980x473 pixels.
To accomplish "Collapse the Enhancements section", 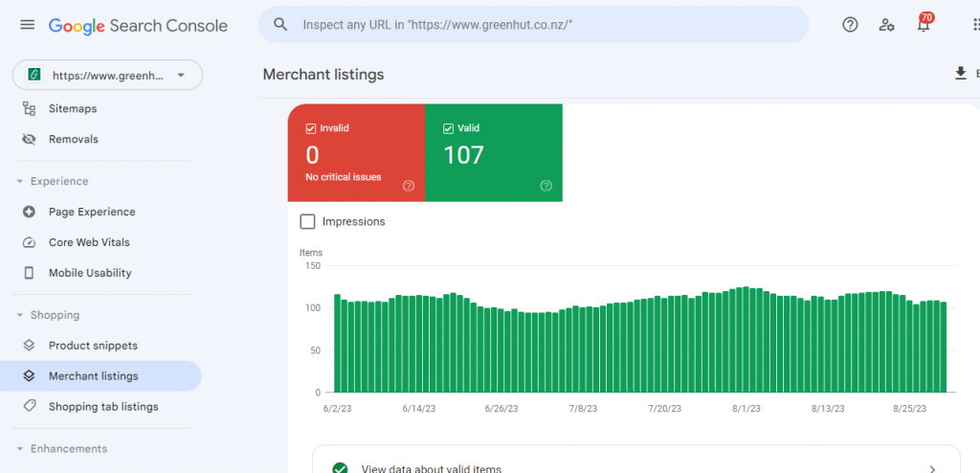I will [x=19, y=449].
